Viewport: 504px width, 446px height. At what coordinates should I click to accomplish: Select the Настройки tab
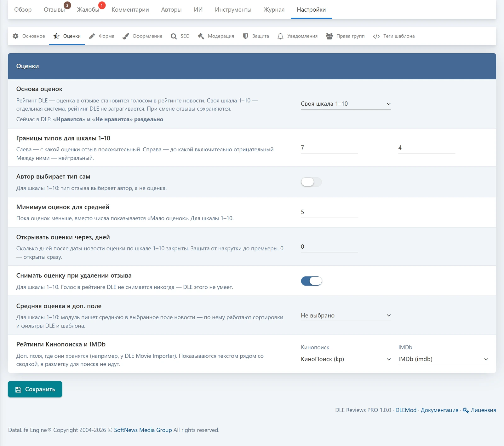point(311,9)
